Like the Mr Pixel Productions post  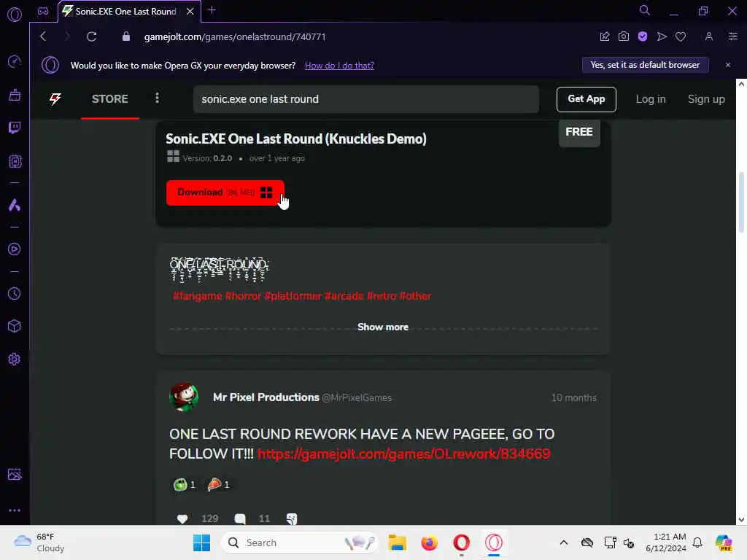tap(182, 518)
